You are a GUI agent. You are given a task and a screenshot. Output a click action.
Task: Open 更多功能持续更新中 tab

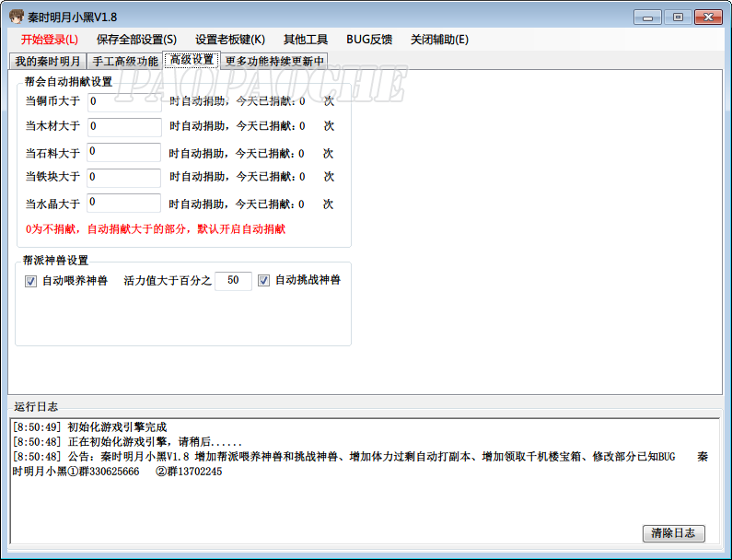tap(274, 61)
